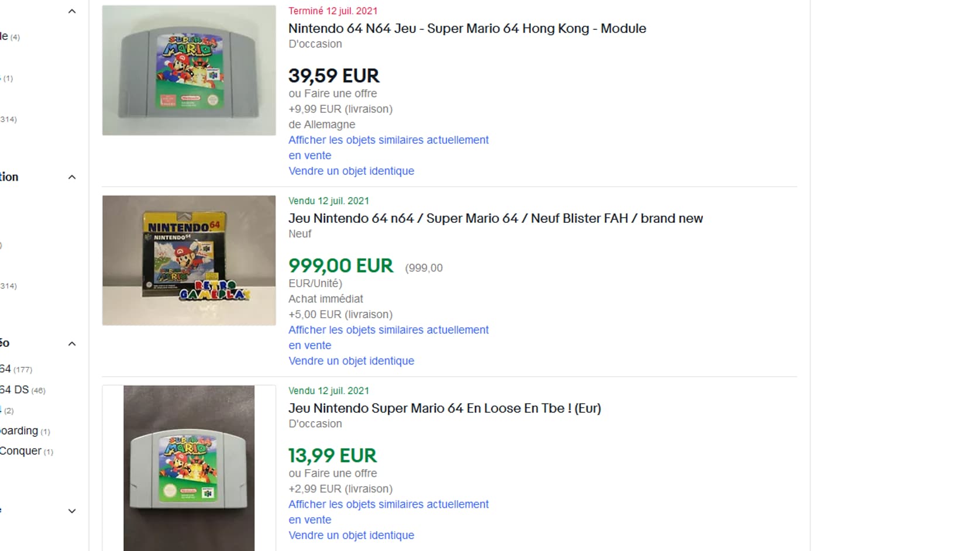Select the '64 (177)' sidebar filter
The image size is (980, 551).
click(x=16, y=369)
